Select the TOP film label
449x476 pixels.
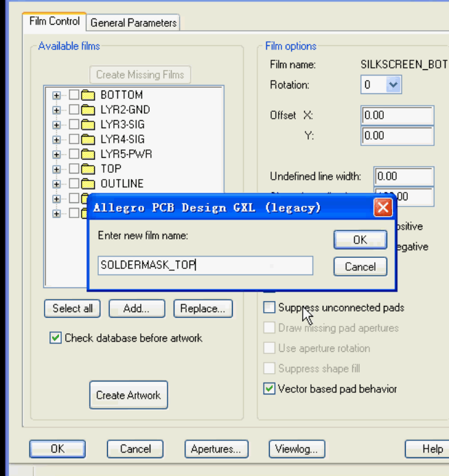pyautogui.click(x=111, y=169)
